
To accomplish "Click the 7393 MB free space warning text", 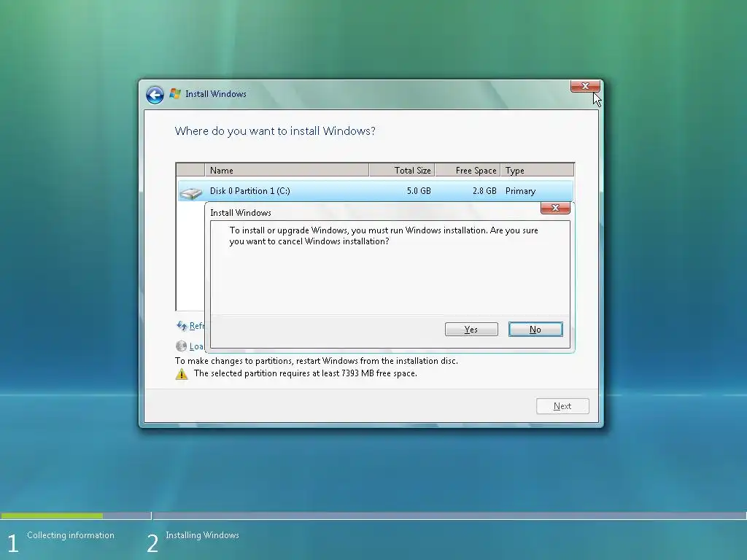I will [306, 373].
